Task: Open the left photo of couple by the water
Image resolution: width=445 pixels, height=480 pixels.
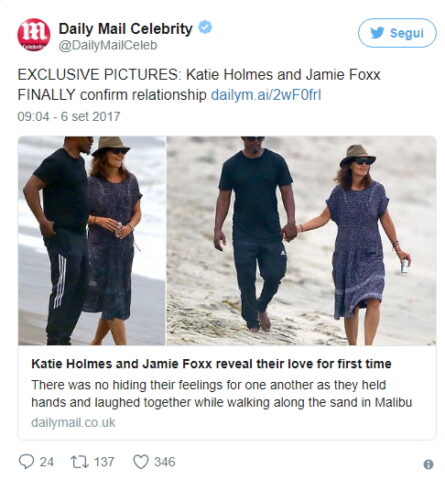Action: click(x=92, y=241)
